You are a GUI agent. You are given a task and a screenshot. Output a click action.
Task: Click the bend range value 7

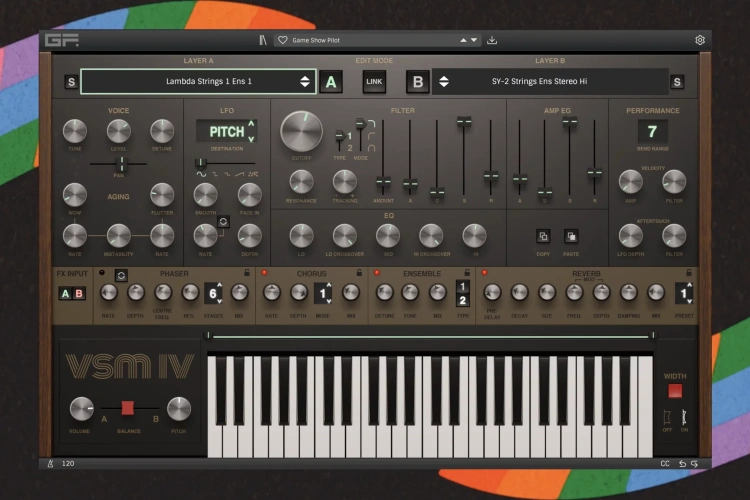pyautogui.click(x=652, y=131)
